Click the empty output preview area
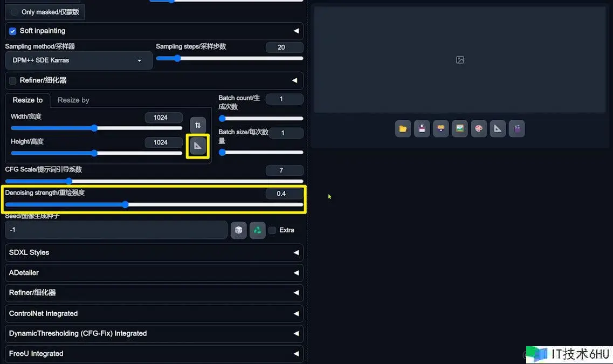The image size is (613, 364). click(460, 59)
